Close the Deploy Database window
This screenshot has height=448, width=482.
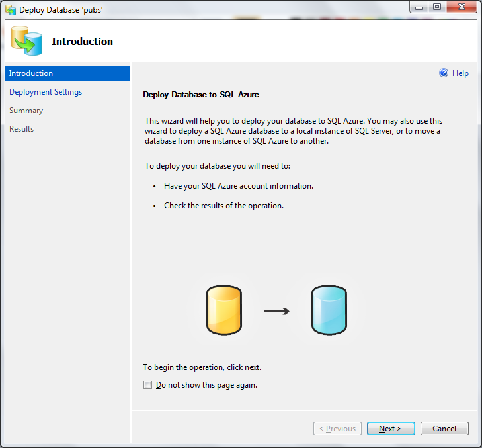pyautogui.click(x=462, y=7)
